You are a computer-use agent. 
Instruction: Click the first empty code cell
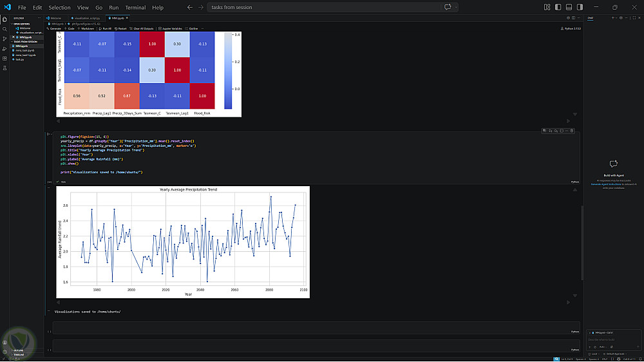[x=316, y=327]
